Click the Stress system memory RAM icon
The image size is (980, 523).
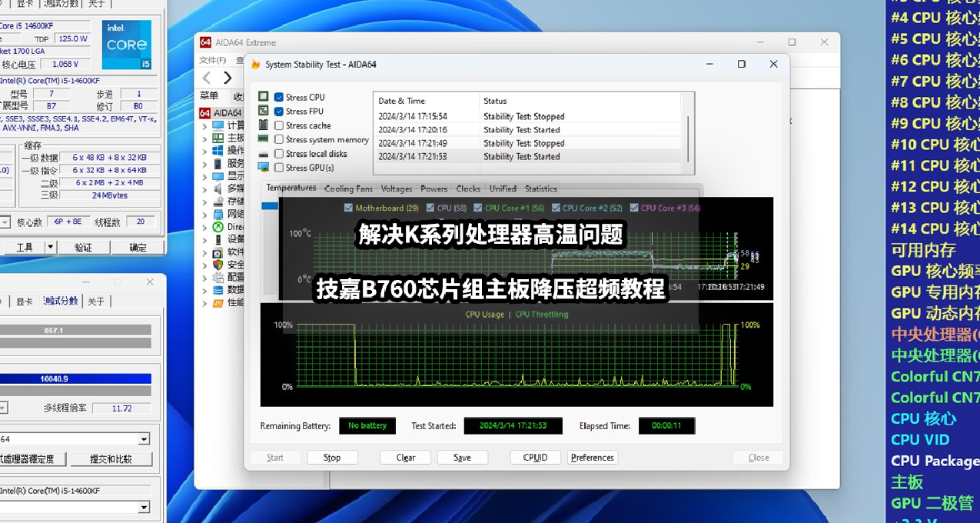point(264,139)
